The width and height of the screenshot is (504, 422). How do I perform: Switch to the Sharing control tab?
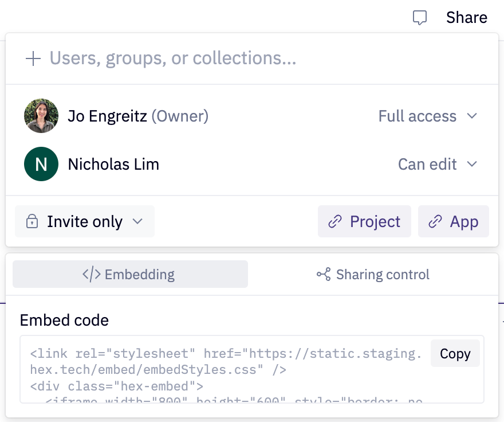click(x=373, y=274)
